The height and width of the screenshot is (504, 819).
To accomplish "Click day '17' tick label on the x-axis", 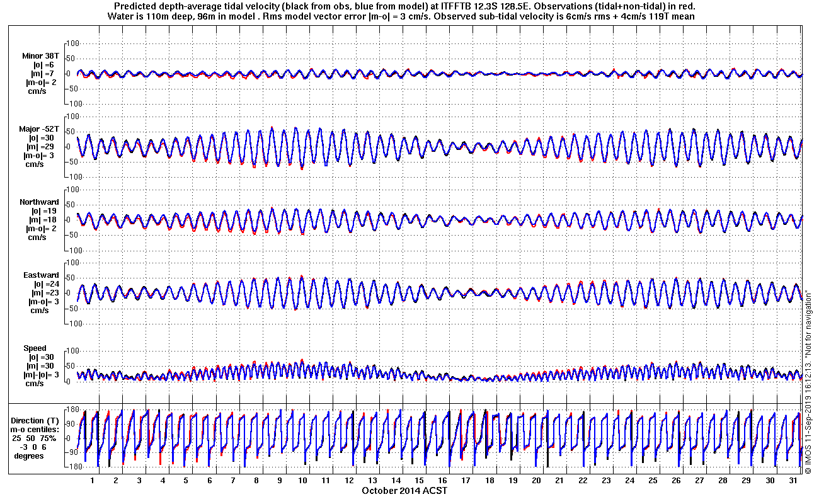I will (466, 480).
